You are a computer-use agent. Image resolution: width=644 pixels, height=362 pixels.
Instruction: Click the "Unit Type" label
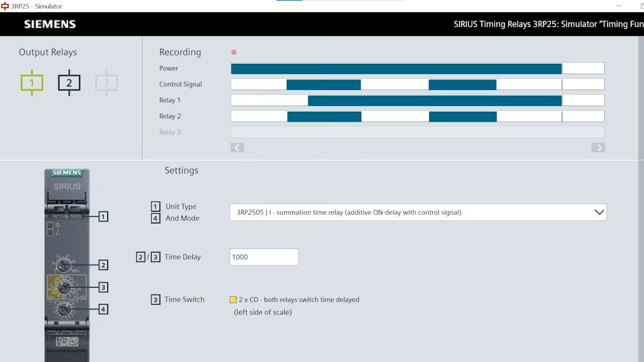181,207
